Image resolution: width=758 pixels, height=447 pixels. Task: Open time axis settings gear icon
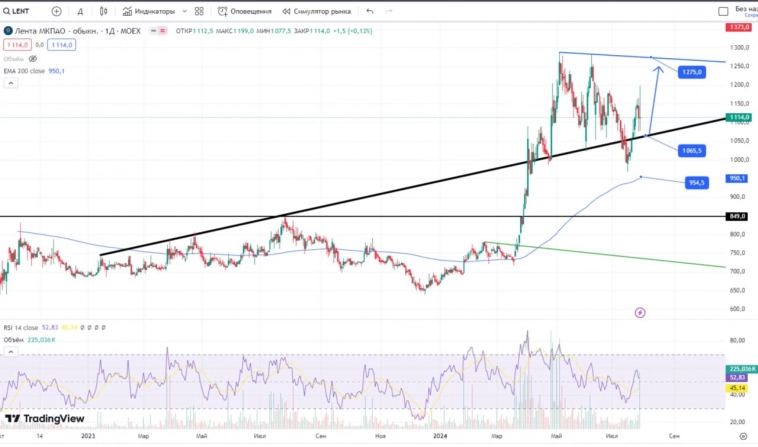click(x=743, y=436)
